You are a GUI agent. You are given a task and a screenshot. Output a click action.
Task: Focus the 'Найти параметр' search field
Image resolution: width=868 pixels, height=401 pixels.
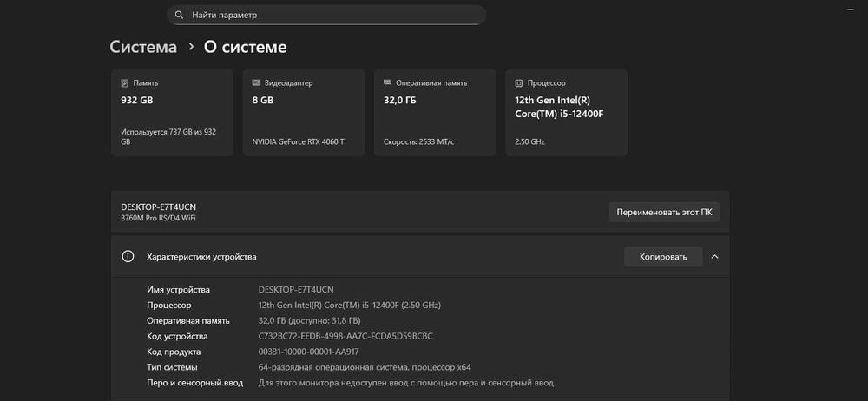[x=326, y=15]
